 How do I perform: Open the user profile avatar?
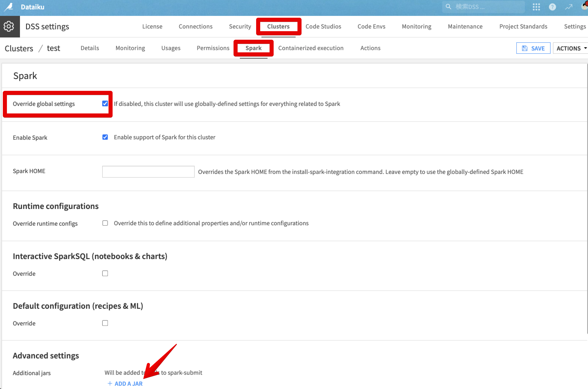tap(584, 7)
